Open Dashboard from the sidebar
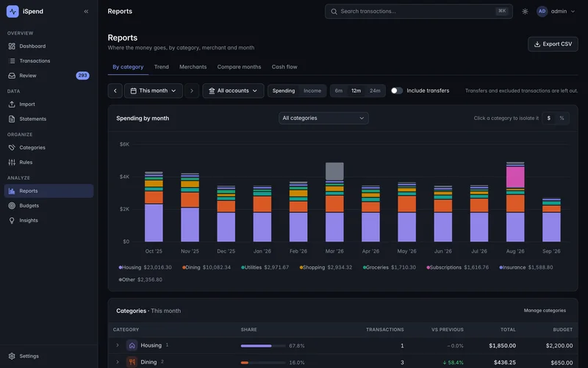 (49, 46)
